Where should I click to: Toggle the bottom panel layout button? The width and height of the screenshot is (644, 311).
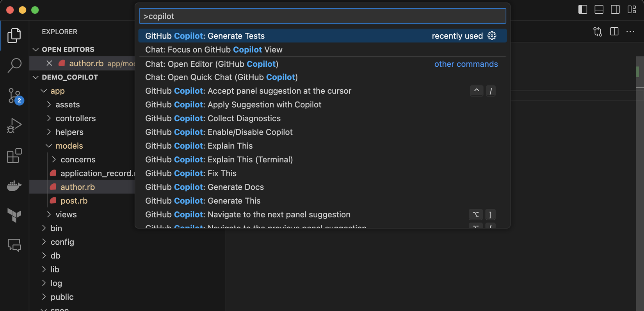(x=599, y=10)
